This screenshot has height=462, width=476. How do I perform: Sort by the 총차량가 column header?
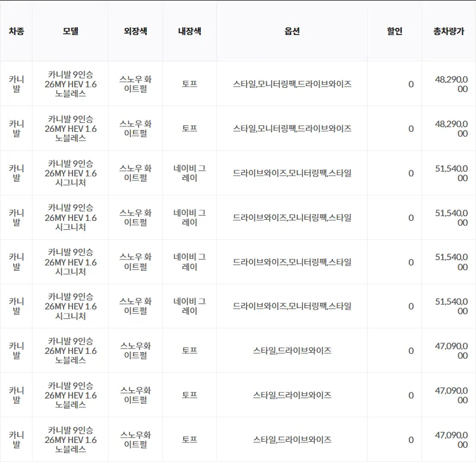pos(449,31)
